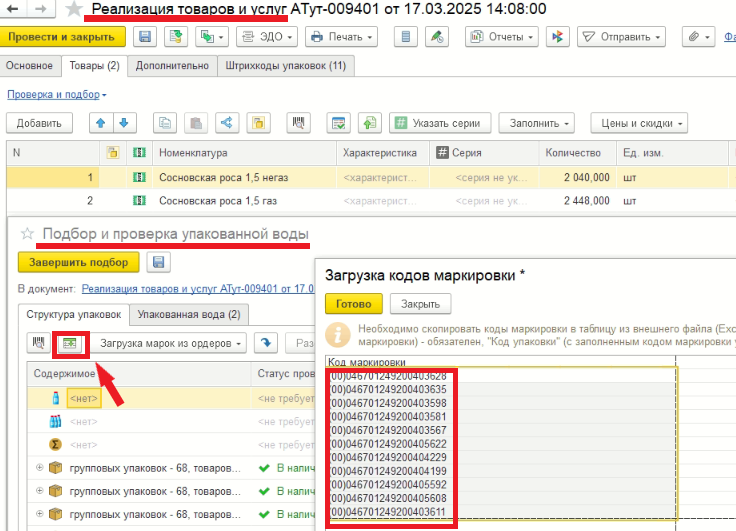736x531 pixels.
Task: Add document to favorites with the star icon
Action: point(74,9)
